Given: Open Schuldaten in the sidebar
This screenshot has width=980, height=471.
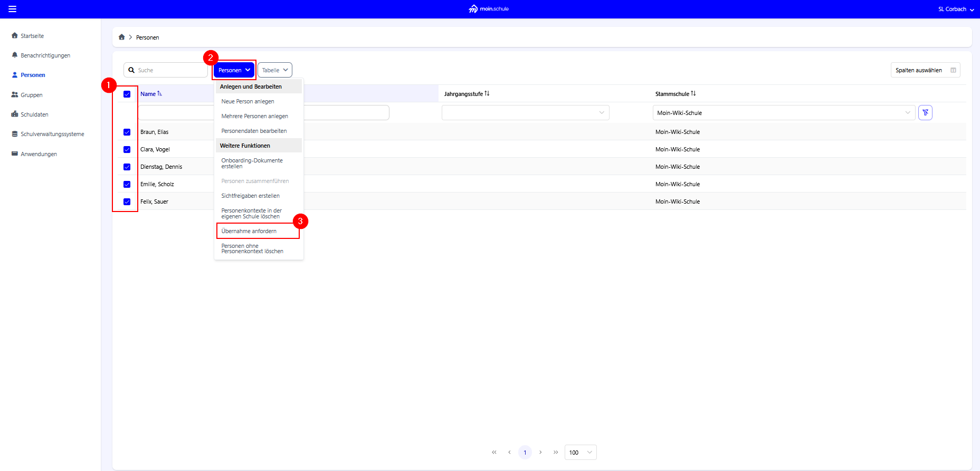Looking at the screenshot, I should 34,114.
